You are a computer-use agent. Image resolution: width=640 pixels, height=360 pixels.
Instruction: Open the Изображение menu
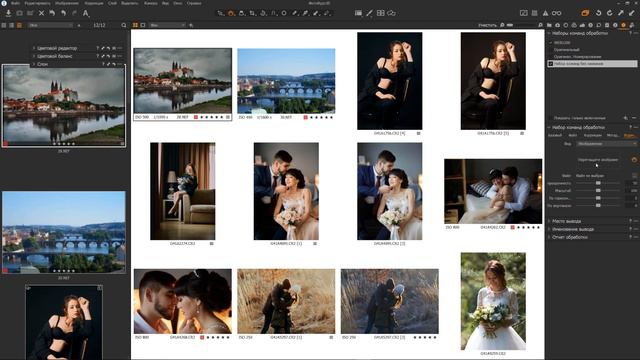[67, 3]
